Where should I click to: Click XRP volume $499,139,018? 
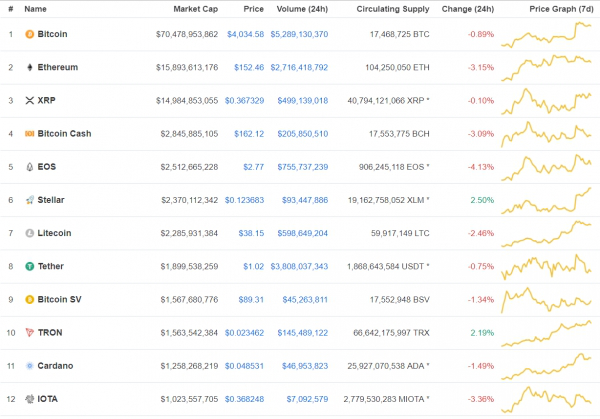(x=303, y=101)
